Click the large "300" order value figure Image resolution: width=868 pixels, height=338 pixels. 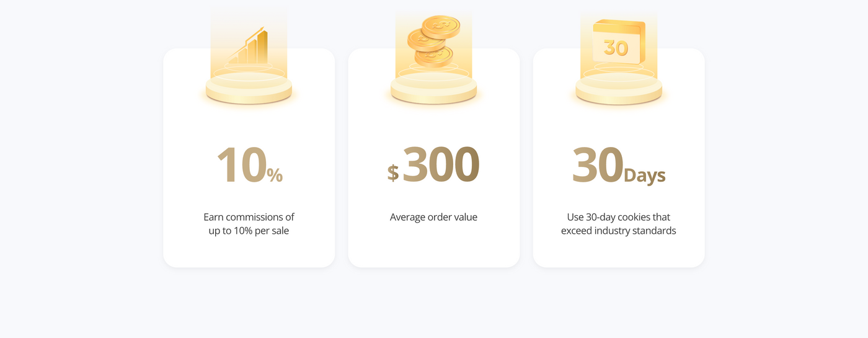(441, 164)
